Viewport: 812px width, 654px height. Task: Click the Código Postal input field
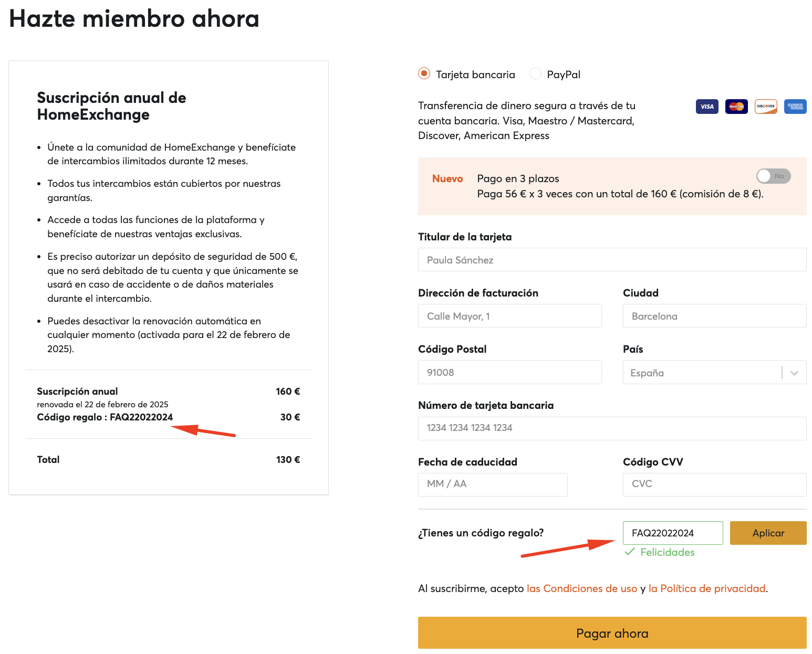point(509,372)
